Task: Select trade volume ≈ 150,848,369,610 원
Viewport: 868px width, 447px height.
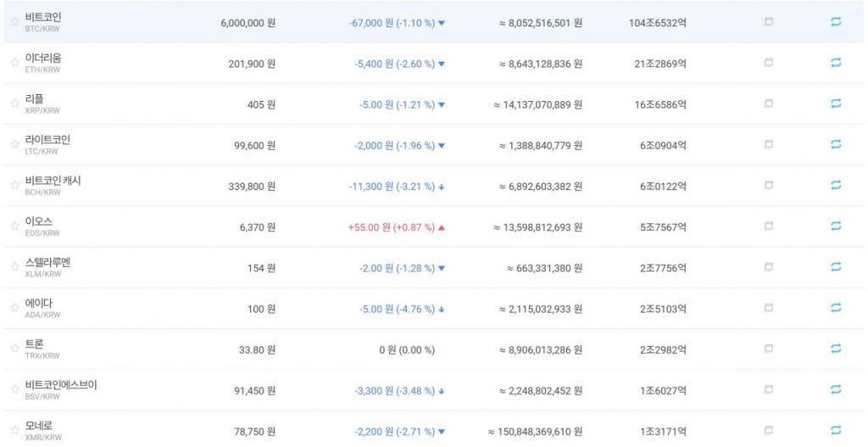Action: pyautogui.click(x=536, y=432)
